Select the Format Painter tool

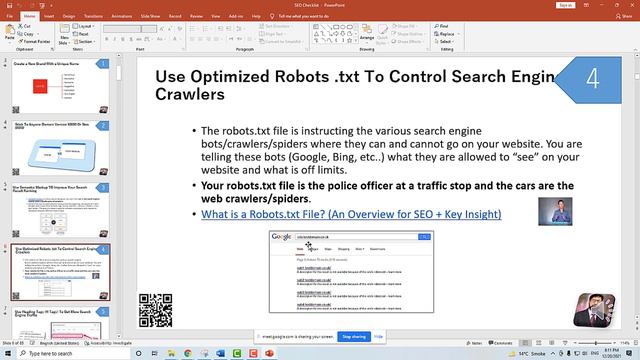tap(34, 41)
